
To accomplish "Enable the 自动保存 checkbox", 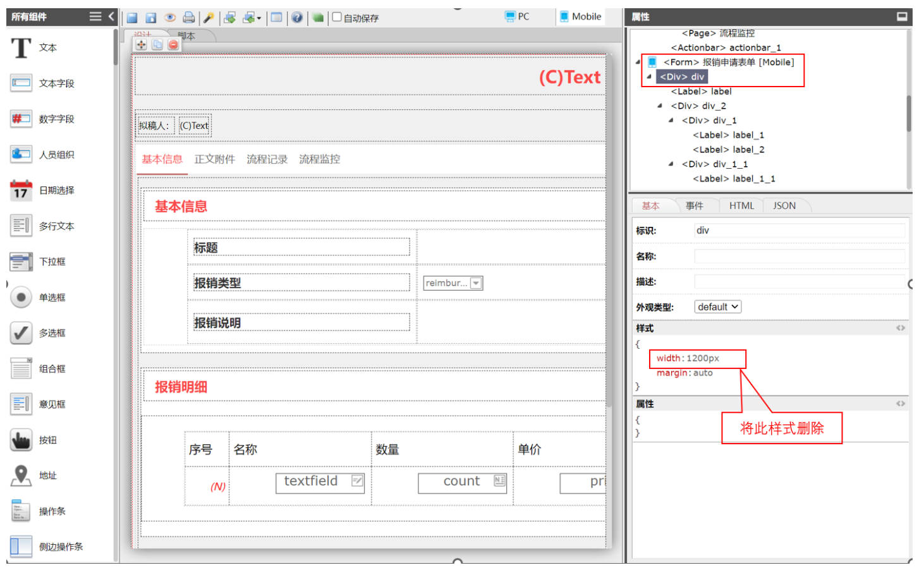I will pos(337,17).
